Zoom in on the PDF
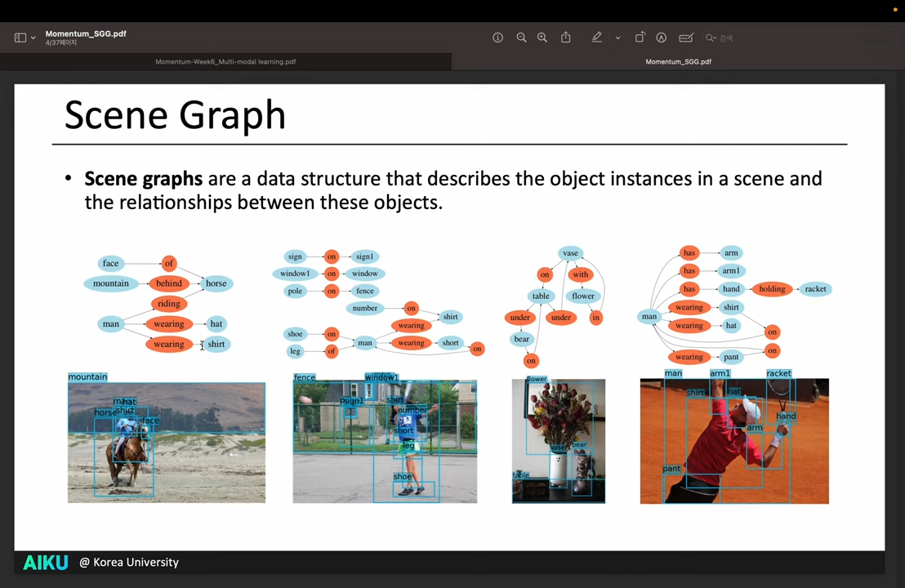 (542, 38)
